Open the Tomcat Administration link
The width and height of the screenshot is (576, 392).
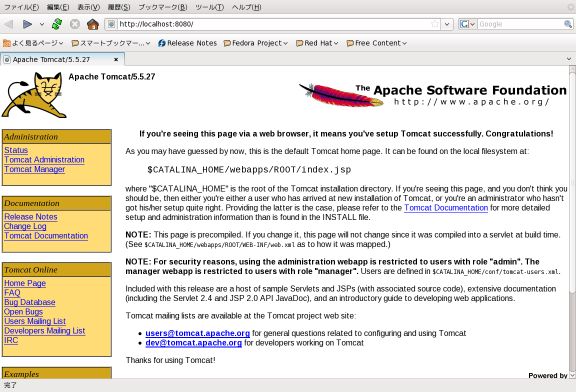(x=44, y=159)
